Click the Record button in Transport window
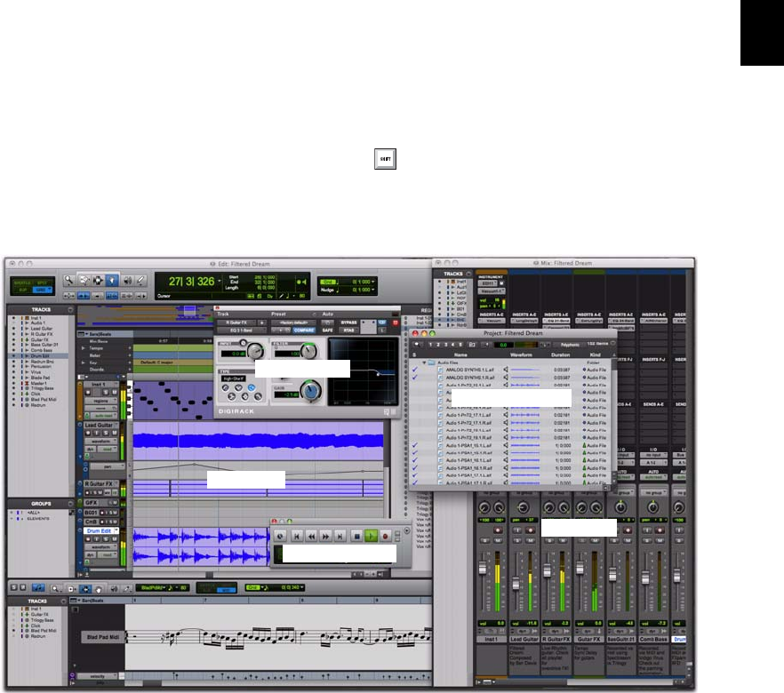Image resolution: width=784 pixels, height=693 pixels. (x=386, y=537)
